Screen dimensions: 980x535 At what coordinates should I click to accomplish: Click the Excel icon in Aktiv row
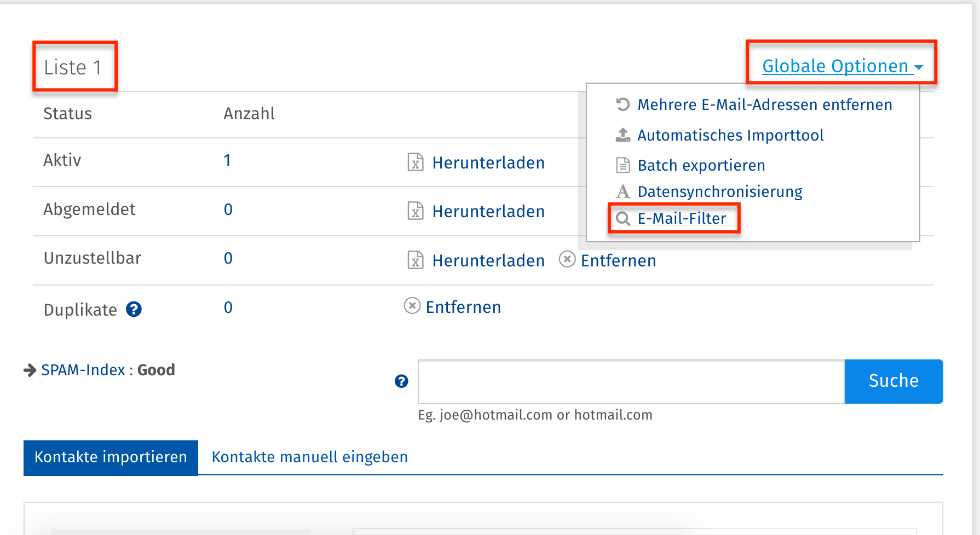416,162
